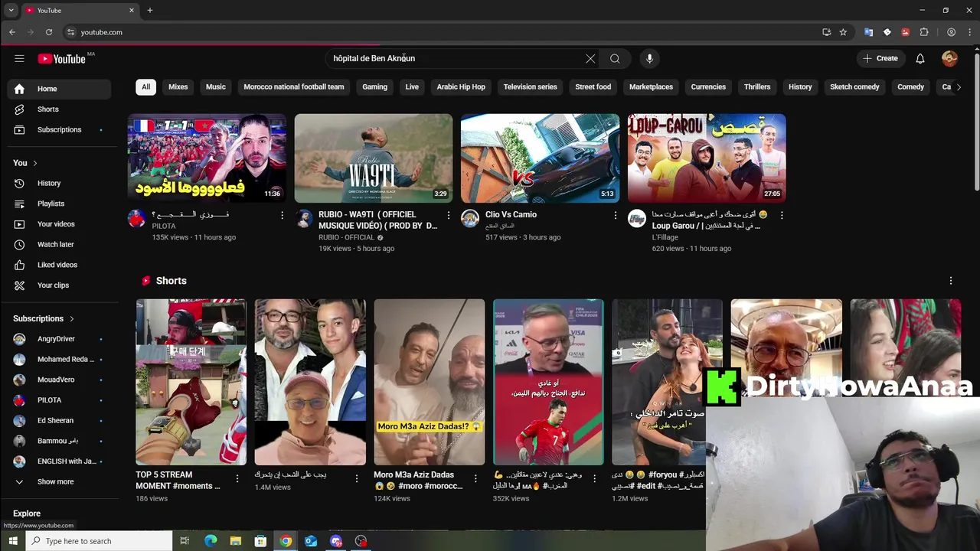Select the Mixes filter chip
980x551 pixels.
click(x=178, y=87)
